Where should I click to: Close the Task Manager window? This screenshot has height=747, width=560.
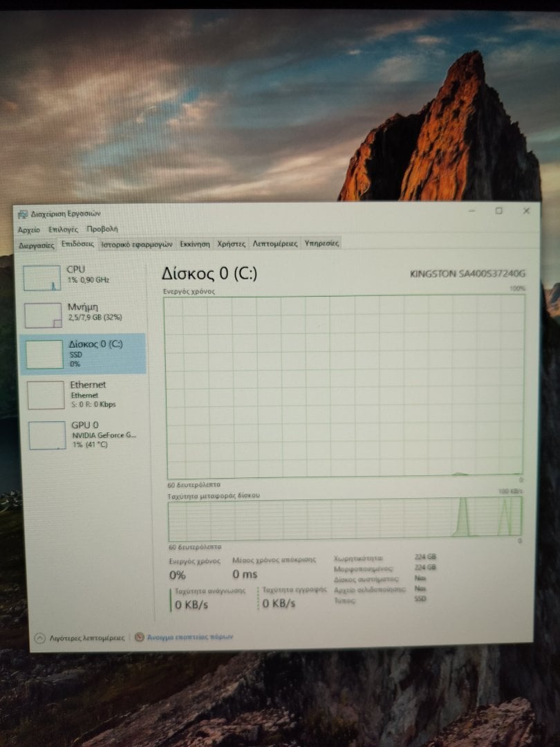pyautogui.click(x=526, y=210)
